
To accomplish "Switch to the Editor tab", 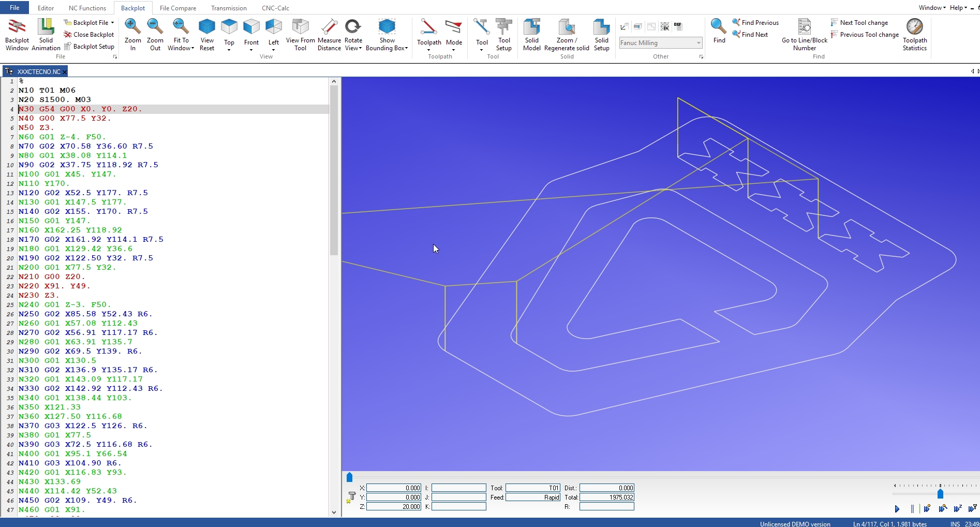I will pyautogui.click(x=46, y=8).
